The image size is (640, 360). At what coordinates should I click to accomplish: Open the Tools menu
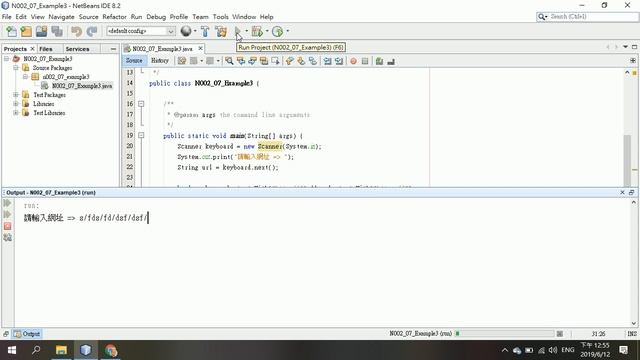(220, 17)
